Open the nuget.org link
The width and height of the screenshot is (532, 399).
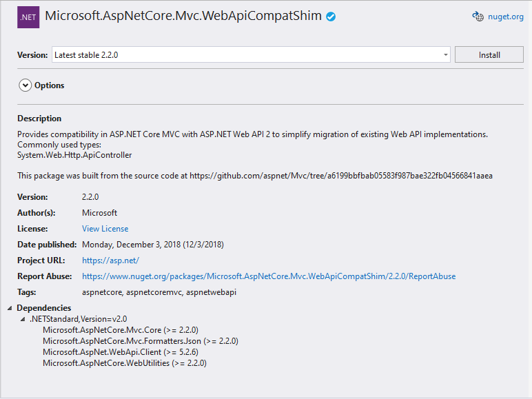pyautogui.click(x=506, y=17)
